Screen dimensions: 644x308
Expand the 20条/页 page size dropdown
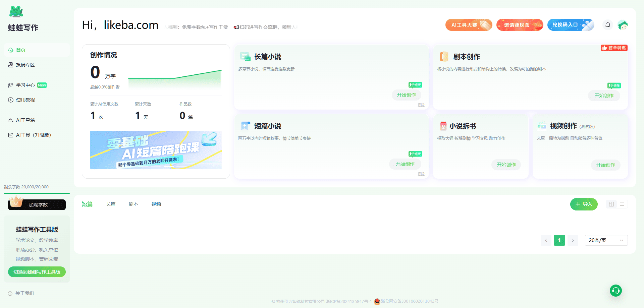click(606, 240)
